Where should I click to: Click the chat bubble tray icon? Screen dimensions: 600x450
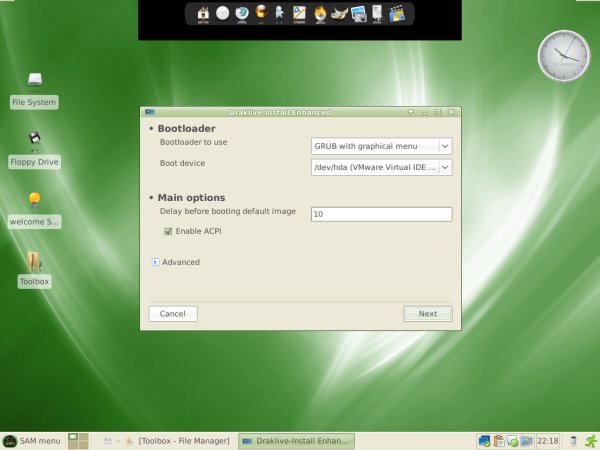coord(513,441)
